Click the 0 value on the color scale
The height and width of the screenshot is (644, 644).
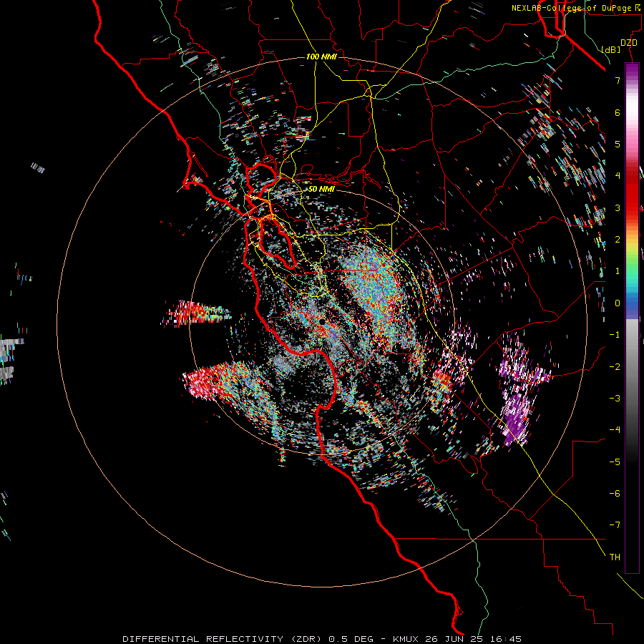[x=618, y=303]
